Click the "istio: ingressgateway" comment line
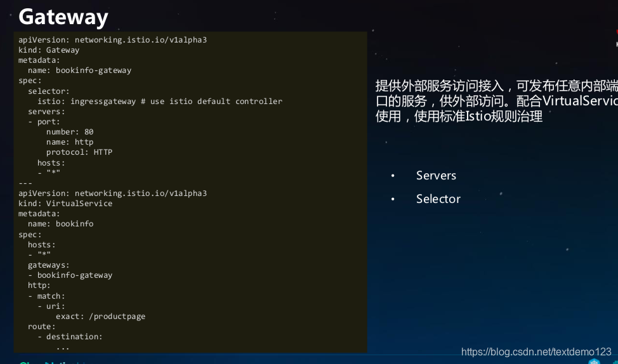618x364 pixels. (x=160, y=101)
